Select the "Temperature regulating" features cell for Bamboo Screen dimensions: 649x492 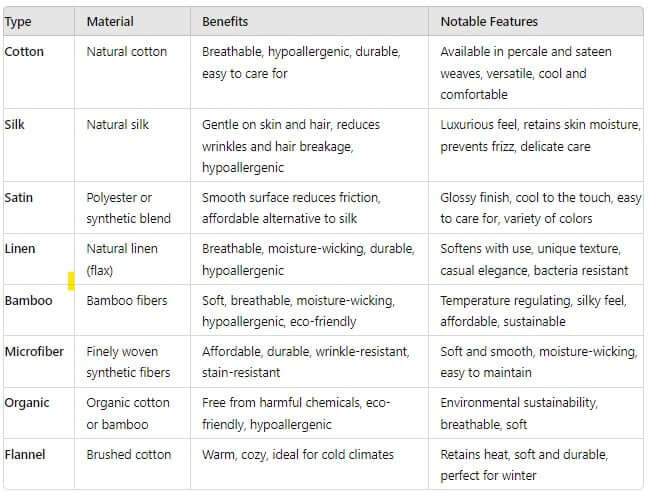537,311
